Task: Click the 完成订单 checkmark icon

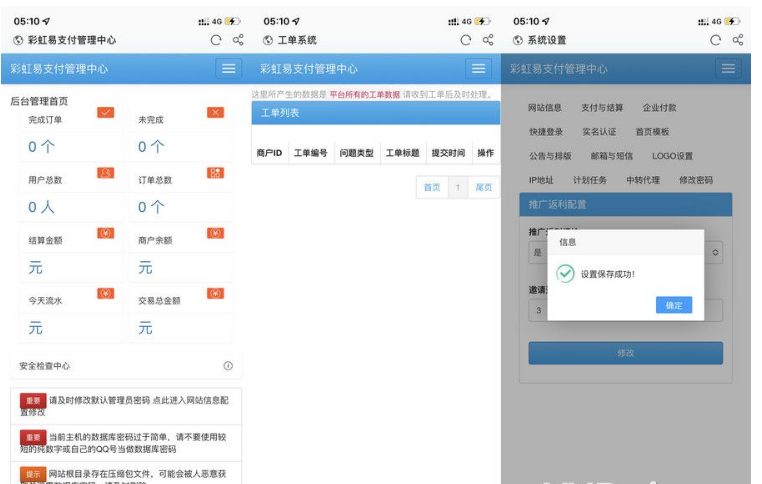Action: [x=105, y=113]
